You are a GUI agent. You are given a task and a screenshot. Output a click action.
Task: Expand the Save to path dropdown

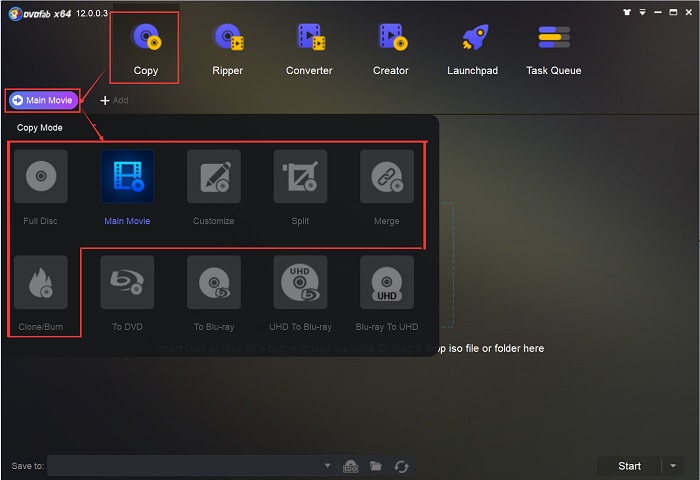327,466
